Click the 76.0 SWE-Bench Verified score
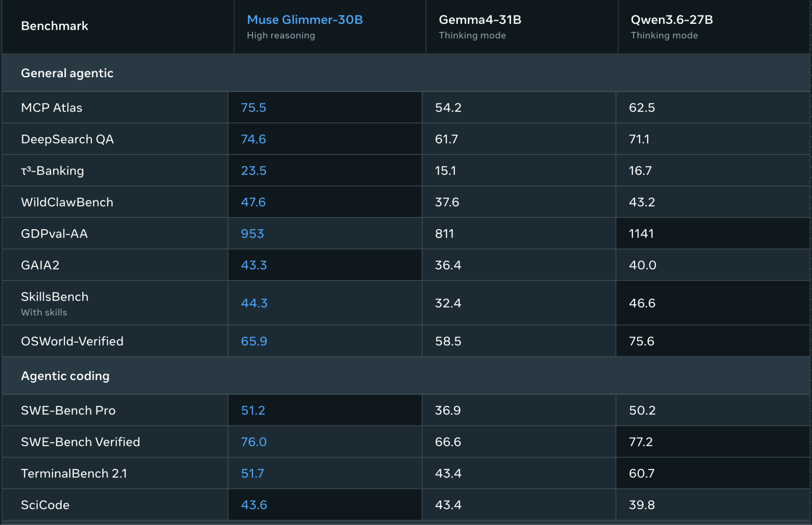This screenshot has height=525, width=812. 254,442
